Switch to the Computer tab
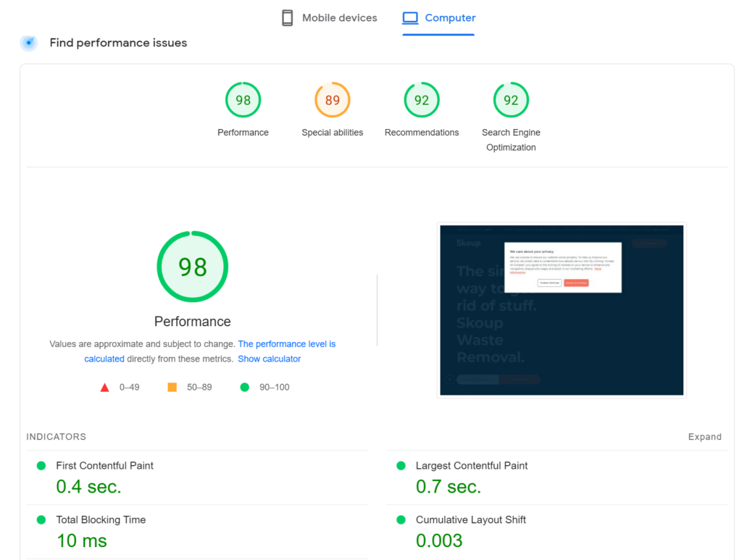 point(438,19)
